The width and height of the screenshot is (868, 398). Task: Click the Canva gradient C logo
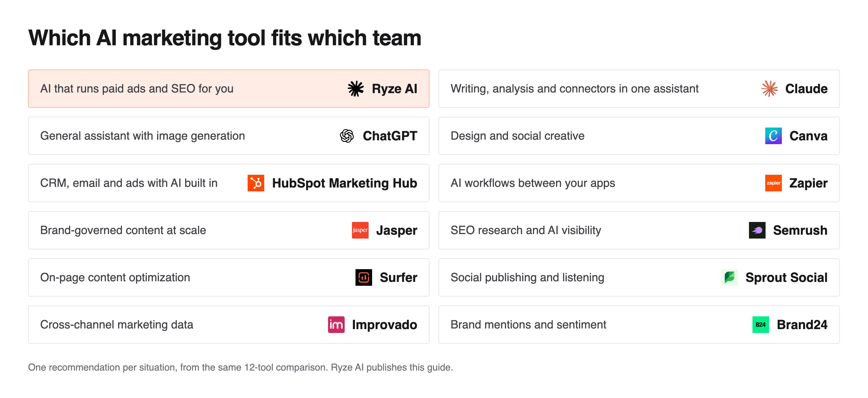[x=773, y=136]
